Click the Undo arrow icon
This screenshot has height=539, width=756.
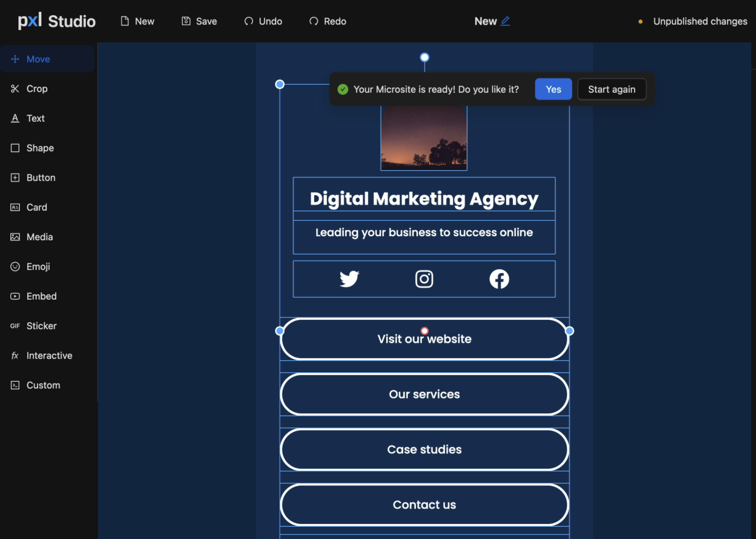(249, 21)
